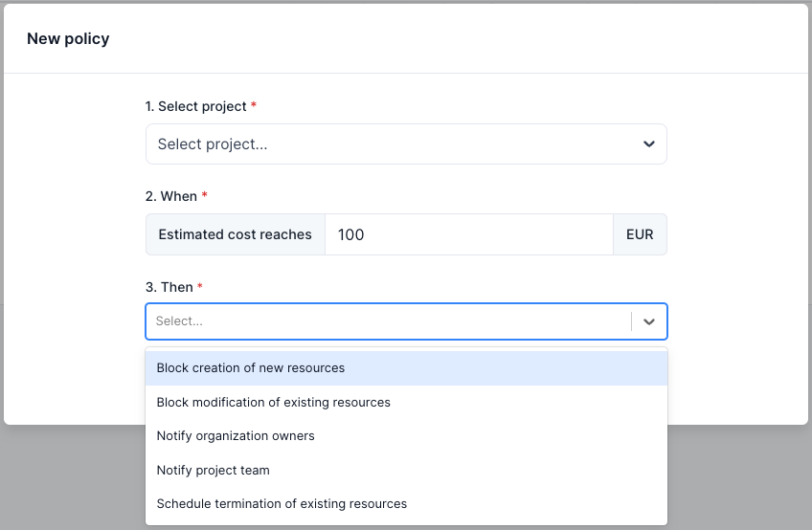Click the EUR currency suffix
812x530 pixels.
tap(640, 234)
